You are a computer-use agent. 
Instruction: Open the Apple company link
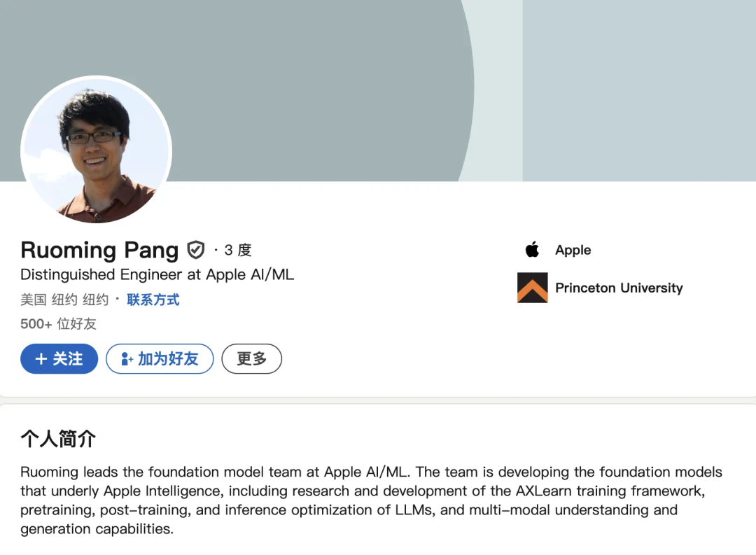click(573, 250)
